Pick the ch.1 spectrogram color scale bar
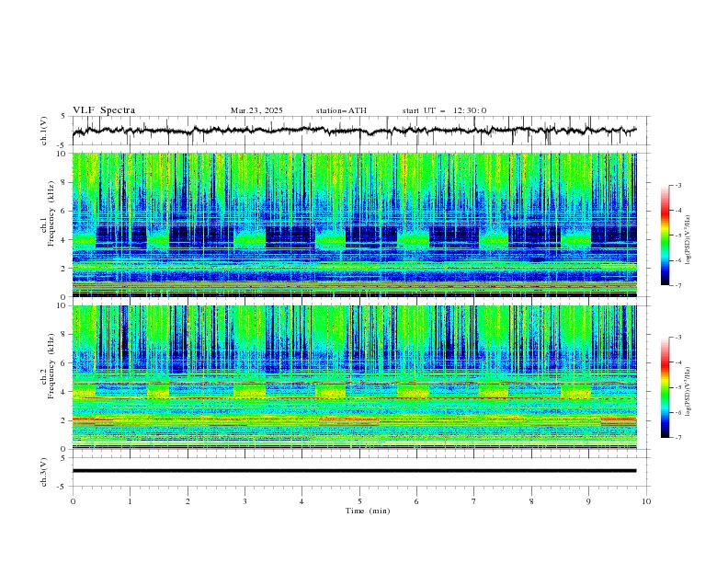The width and height of the screenshot is (728, 563). (665, 236)
